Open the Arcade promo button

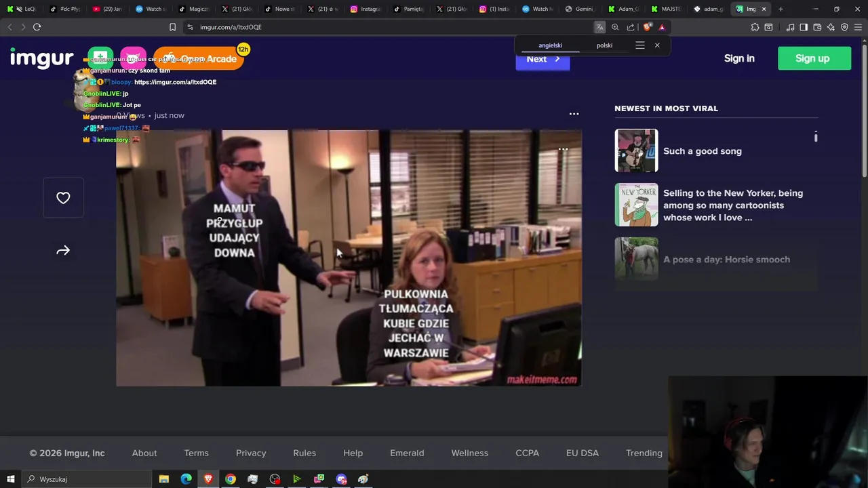click(199, 59)
